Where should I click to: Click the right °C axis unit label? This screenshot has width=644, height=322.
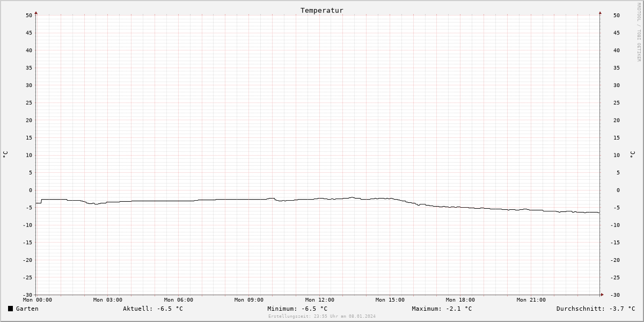click(633, 155)
